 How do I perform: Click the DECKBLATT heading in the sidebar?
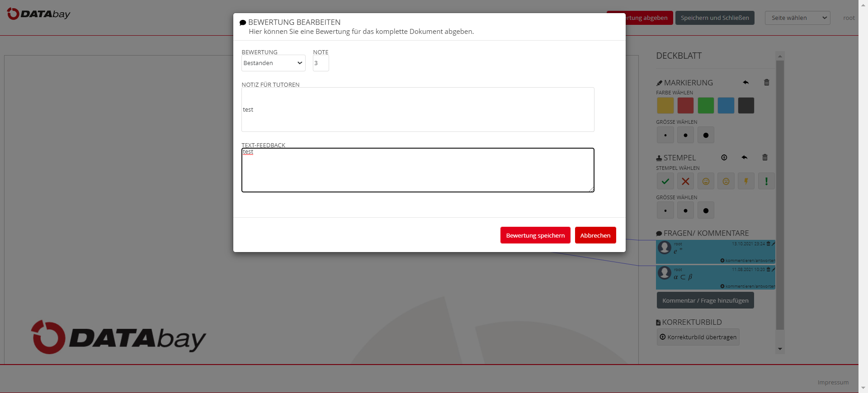[x=679, y=56]
